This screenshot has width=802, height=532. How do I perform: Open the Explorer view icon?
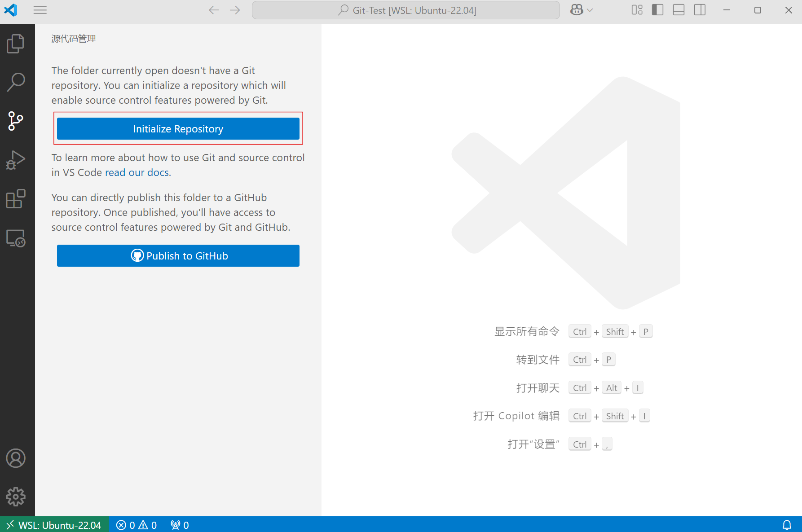pos(16,44)
